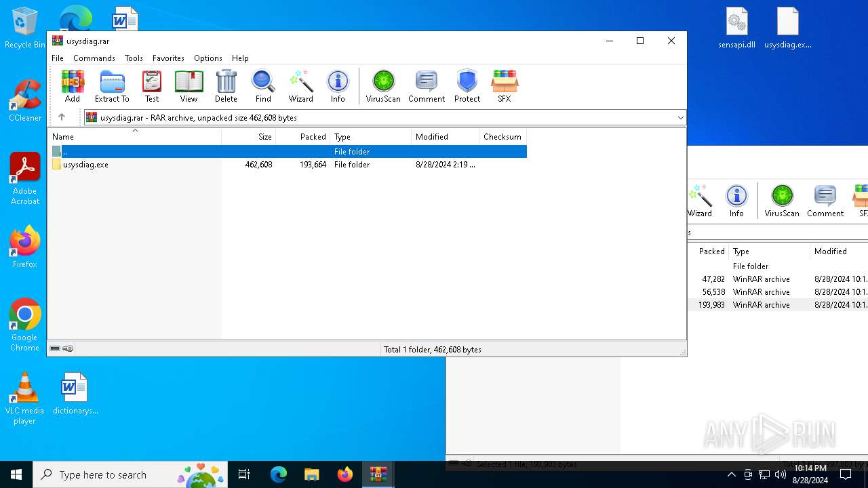
Task: Click the Extract To icon
Action: (112, 86)
